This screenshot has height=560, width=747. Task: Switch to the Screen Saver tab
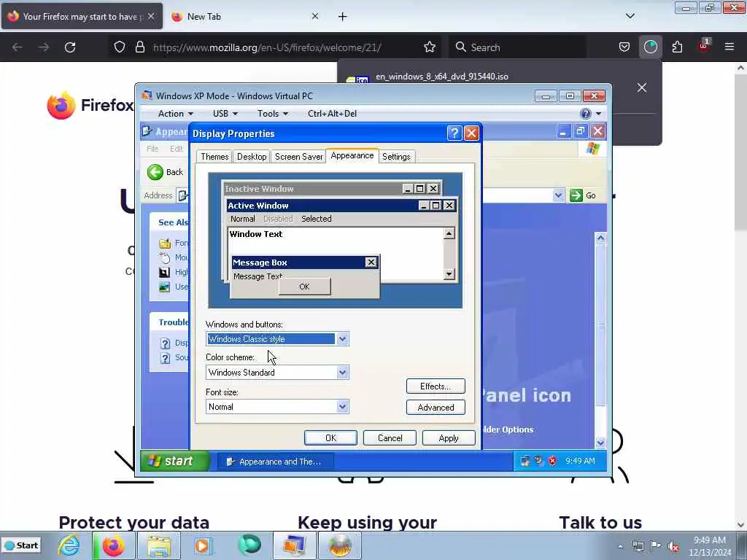[x=298, y=157]
